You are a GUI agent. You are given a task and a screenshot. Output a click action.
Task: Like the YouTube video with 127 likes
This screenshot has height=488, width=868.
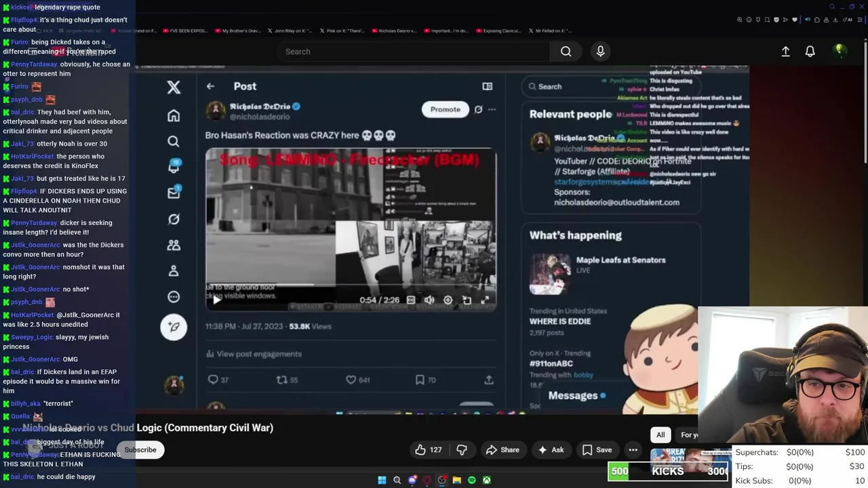(x=429, y=449)
